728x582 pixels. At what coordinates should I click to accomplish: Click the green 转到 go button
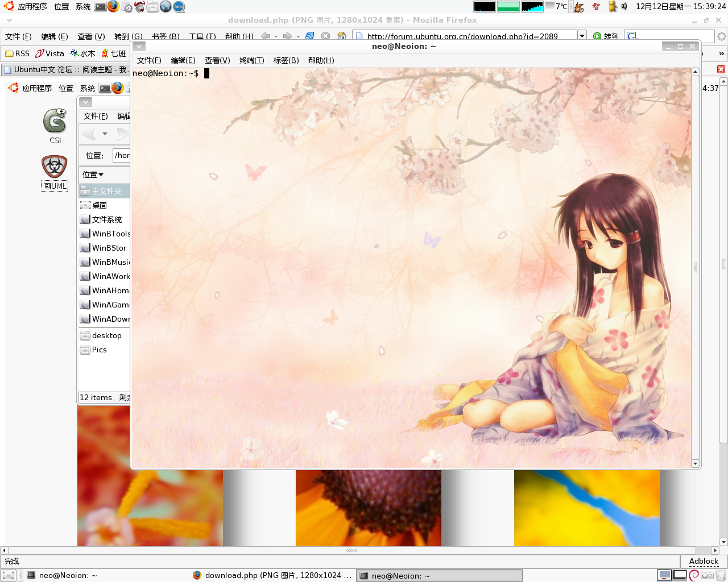pyautogui.click(x=606, y=36)
